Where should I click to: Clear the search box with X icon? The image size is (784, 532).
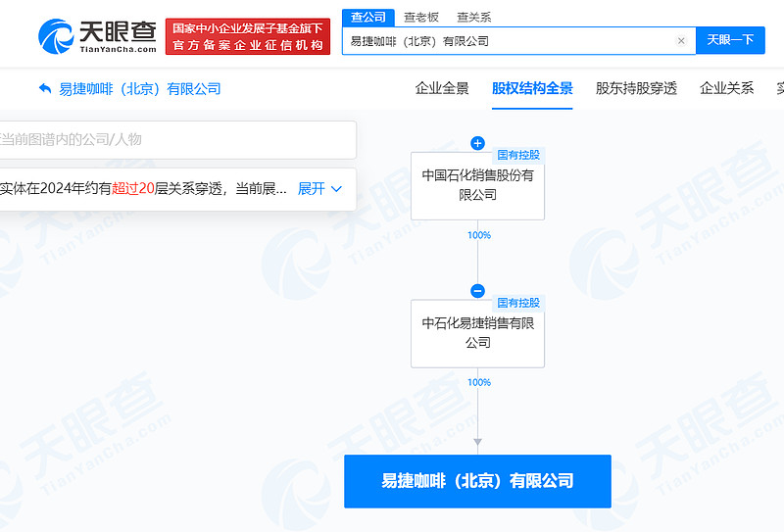[681, 41]
